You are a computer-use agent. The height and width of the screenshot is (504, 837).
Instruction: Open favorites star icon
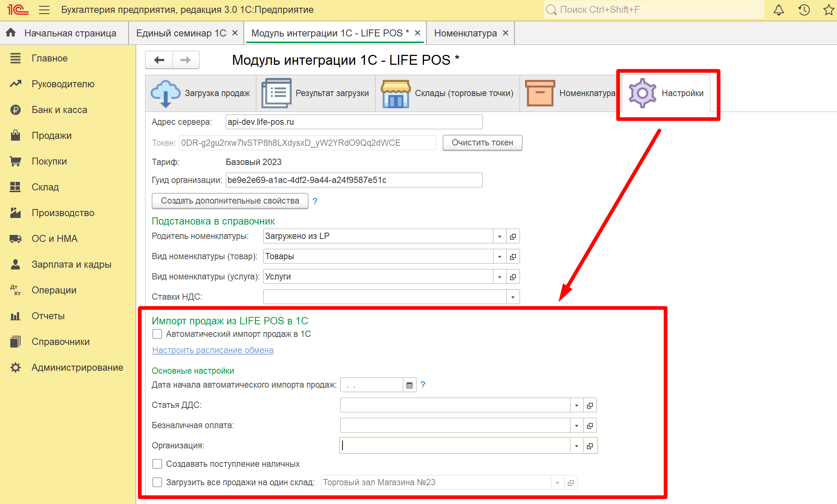point(829,10)
